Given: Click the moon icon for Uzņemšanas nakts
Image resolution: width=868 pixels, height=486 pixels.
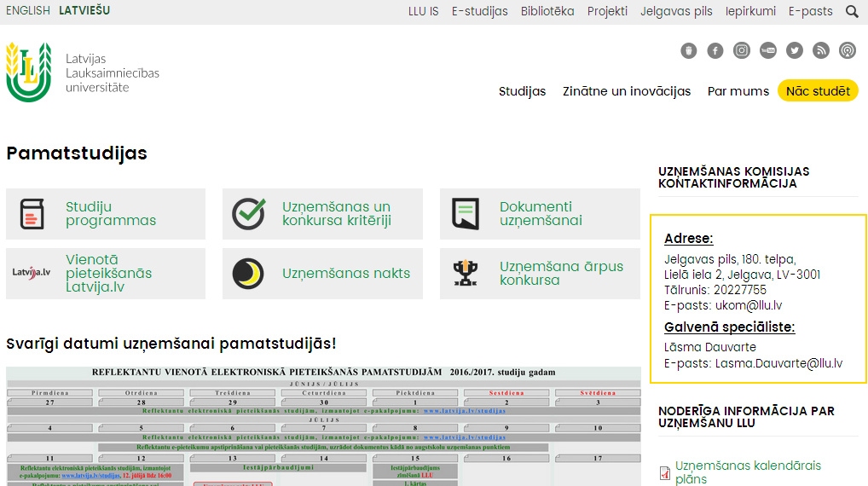Looking at the screenshot, I should (x=248, y=274).
